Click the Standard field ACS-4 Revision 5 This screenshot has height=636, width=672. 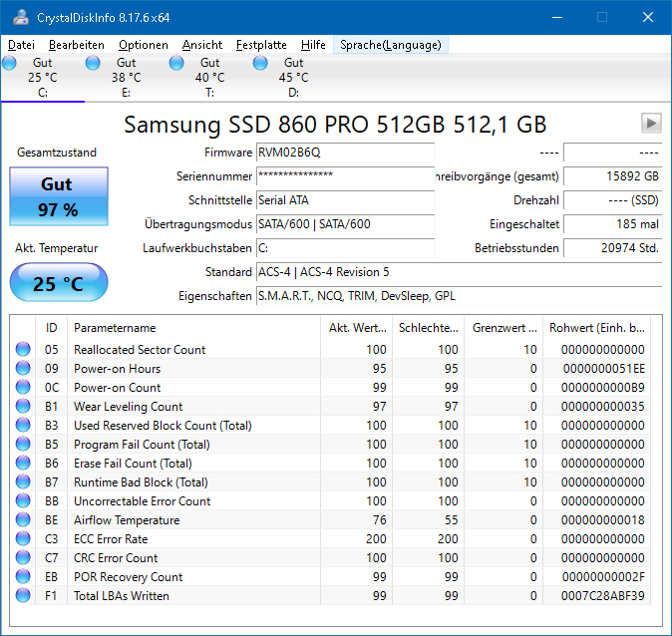click(459, 272)
